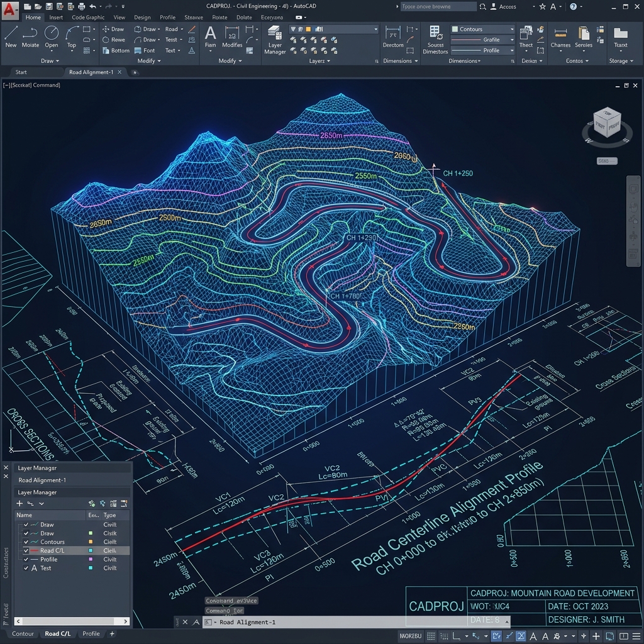Click the Undo arrow in title bar
The width and height of the screenshot is (644, 644).
coord(92,6)
